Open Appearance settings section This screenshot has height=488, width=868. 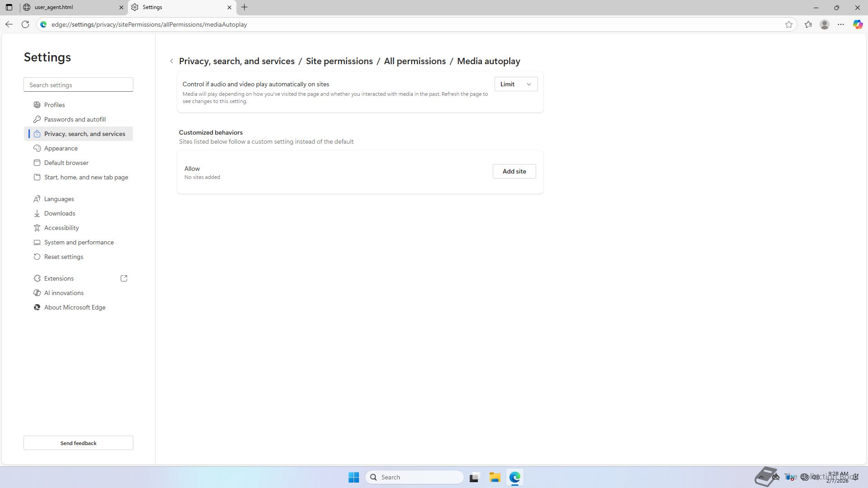[61, 148]
